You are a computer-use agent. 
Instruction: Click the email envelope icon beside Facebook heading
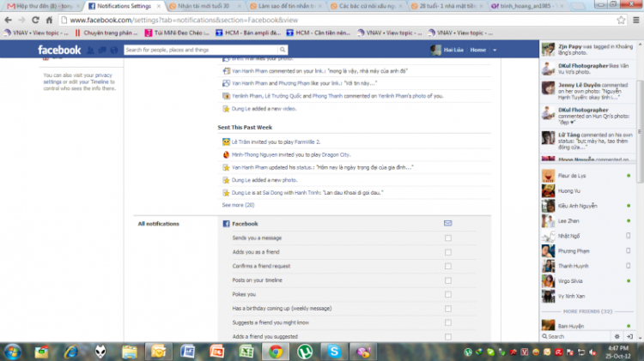(x=447, y=223)
